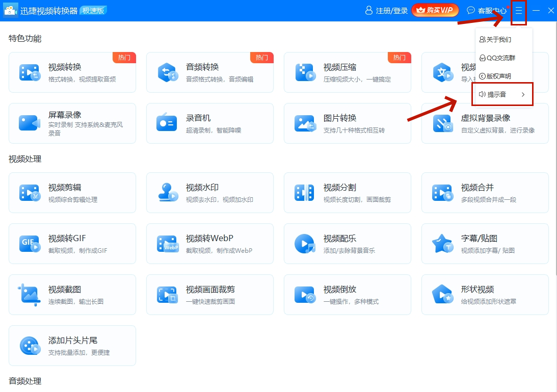Viewport: 557px width, 392px height.
Task: Open the 添加片头片尾 film reel icon
Action: pos(30,346)
